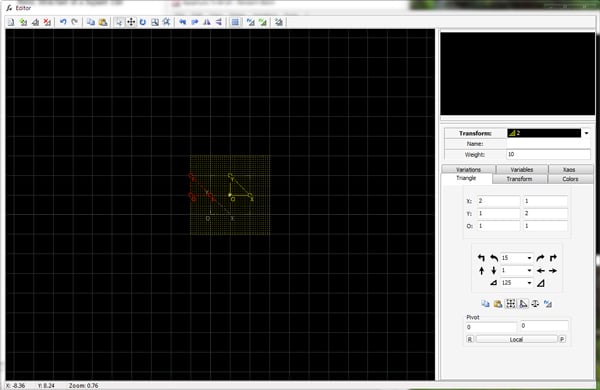Viewport: 600px width, 390px height.
Task: Flip the triangle horizontally
Action: 207,22
